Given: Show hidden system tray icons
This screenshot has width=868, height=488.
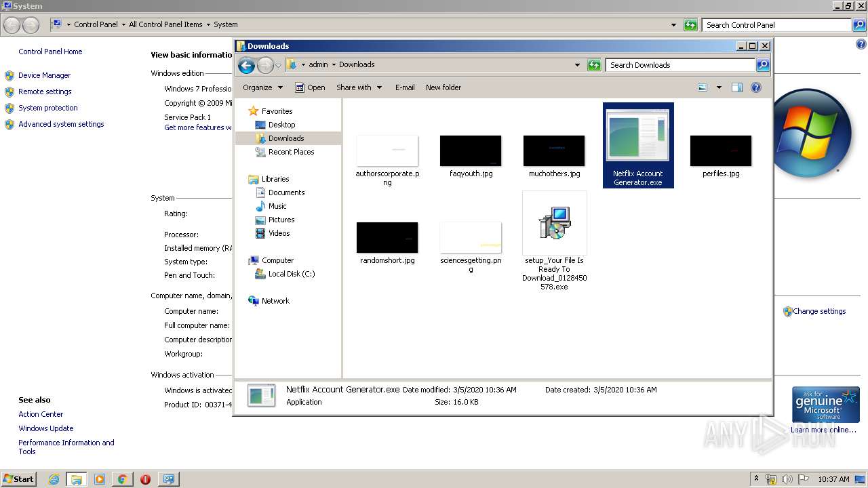Looking at the screenshot, I should tap(757, 479).
